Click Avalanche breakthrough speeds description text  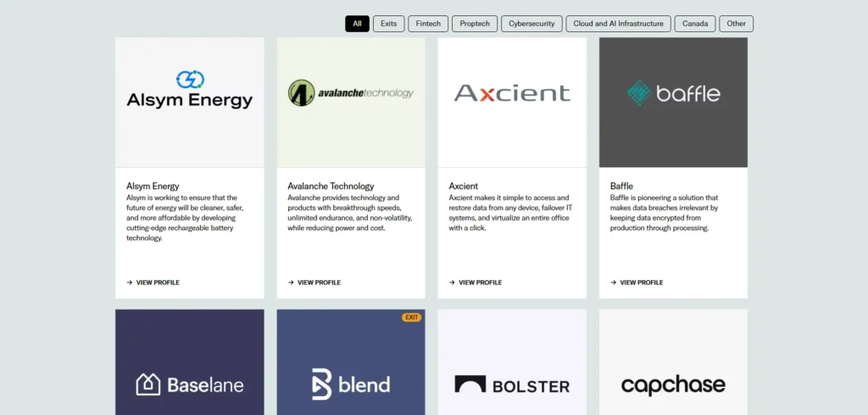pyautogui.click(x=350, y=213)
